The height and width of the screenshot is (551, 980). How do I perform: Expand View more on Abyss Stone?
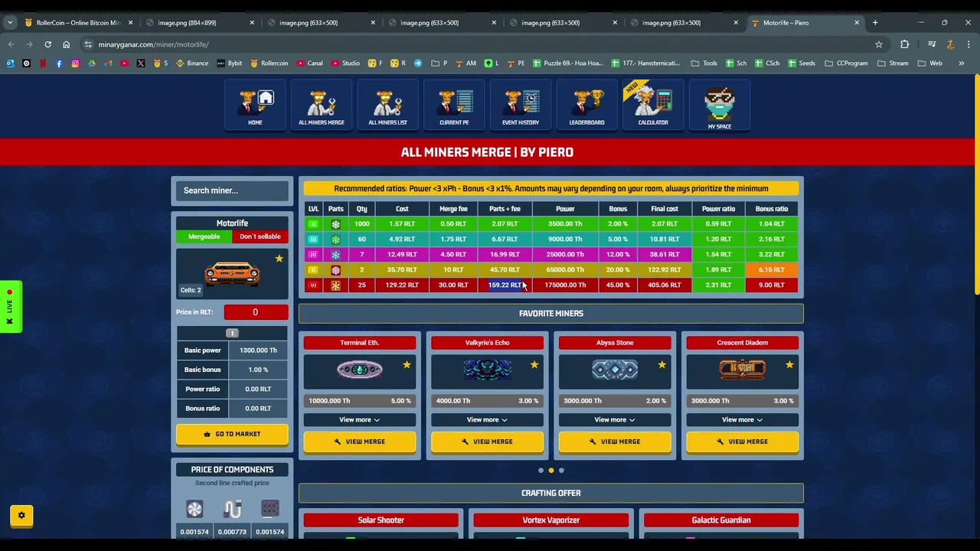coord(615,419)
